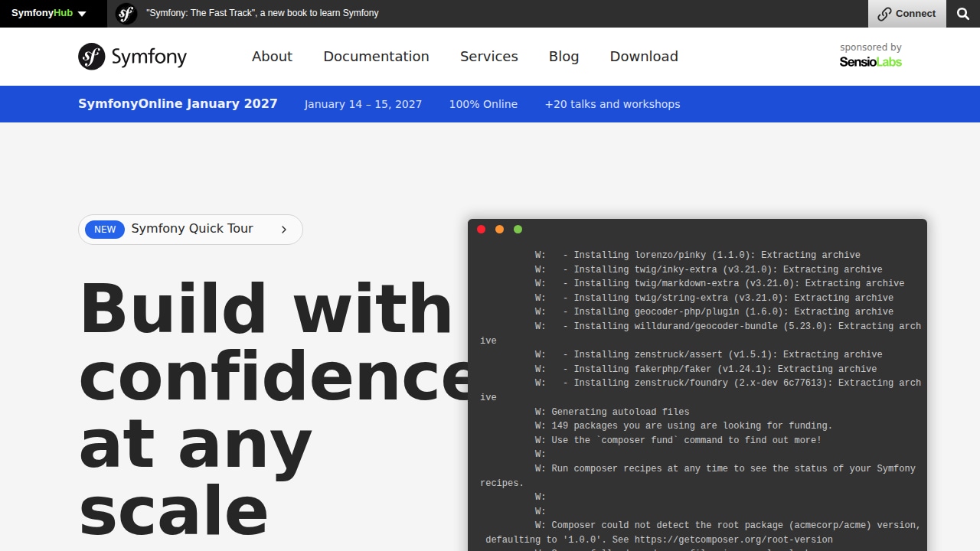Open the search magnifier icon

point(963,14)
